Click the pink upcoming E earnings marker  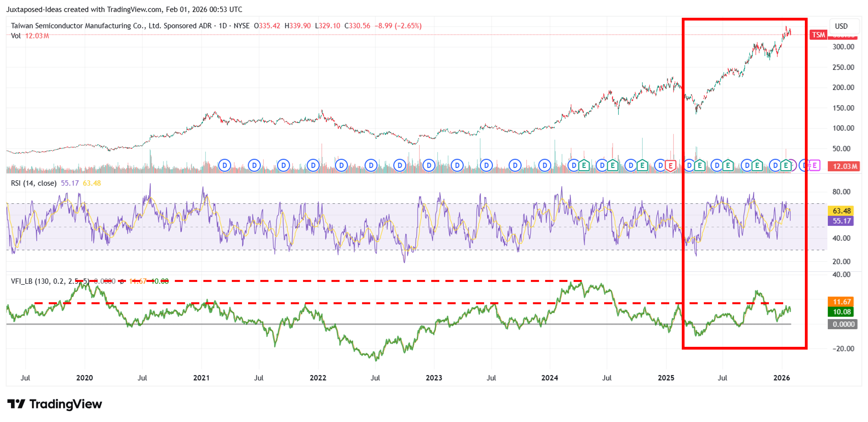coord(814,166)
